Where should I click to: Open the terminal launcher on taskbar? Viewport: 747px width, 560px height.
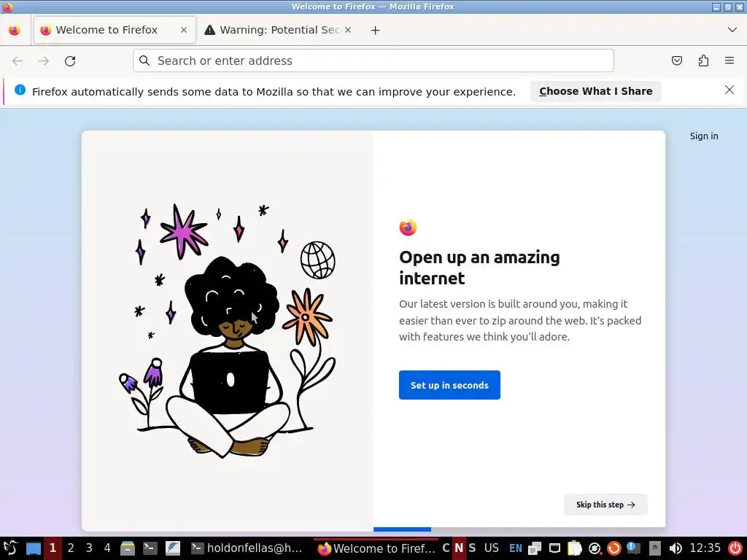click(x=150, y=548)
